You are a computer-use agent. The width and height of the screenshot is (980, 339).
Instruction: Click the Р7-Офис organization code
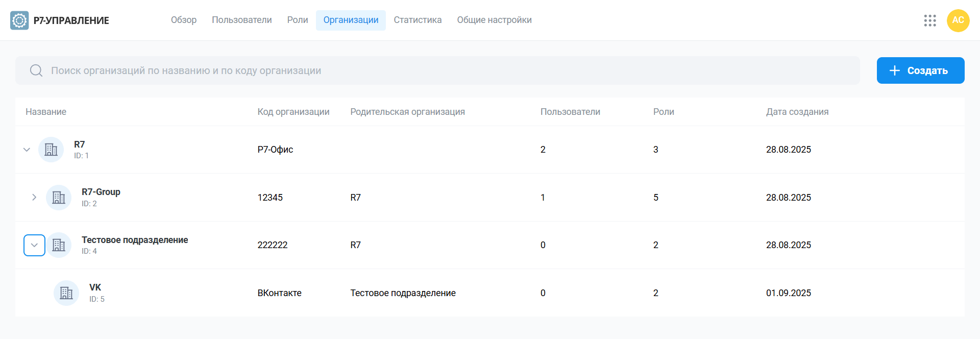275,150
